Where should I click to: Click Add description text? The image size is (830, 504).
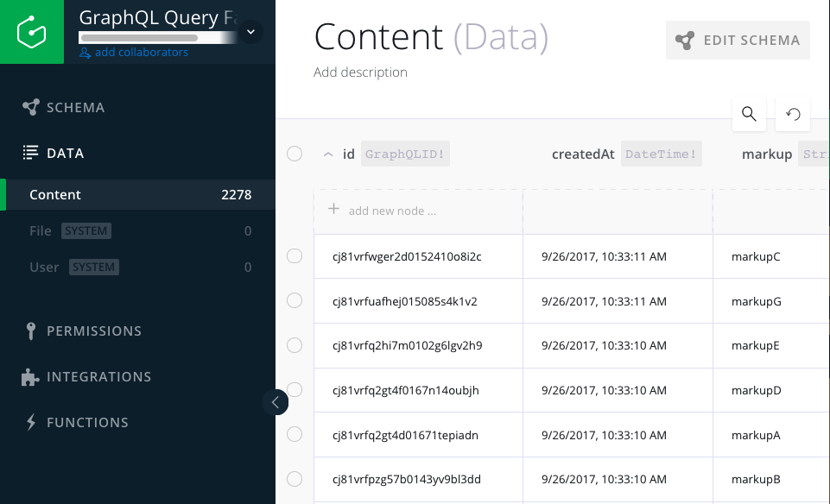(x=360, y=72)
